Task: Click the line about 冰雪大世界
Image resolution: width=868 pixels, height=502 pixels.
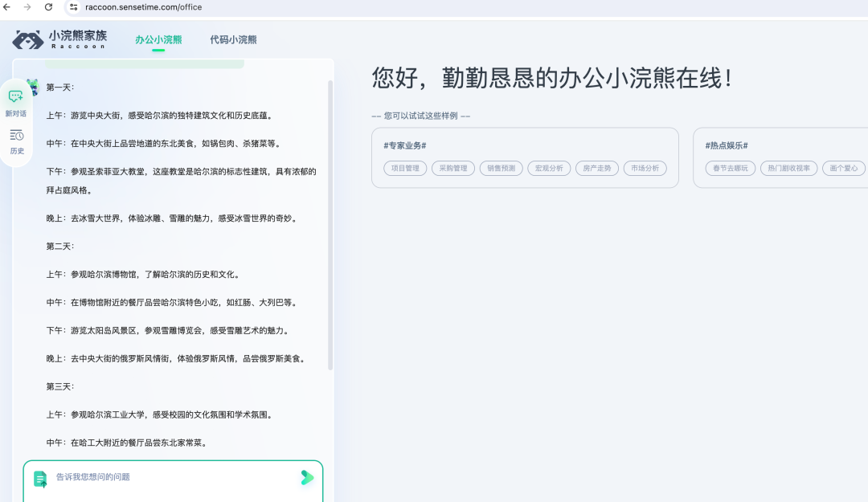Action: coord(173,218)
